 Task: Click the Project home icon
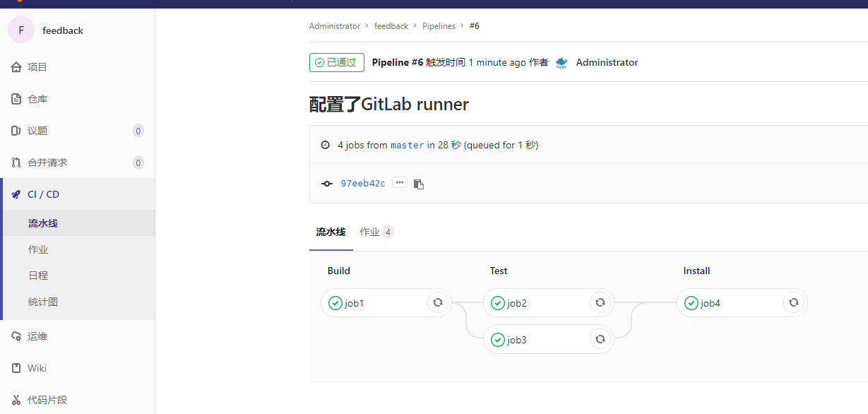[x=16, y=67]
